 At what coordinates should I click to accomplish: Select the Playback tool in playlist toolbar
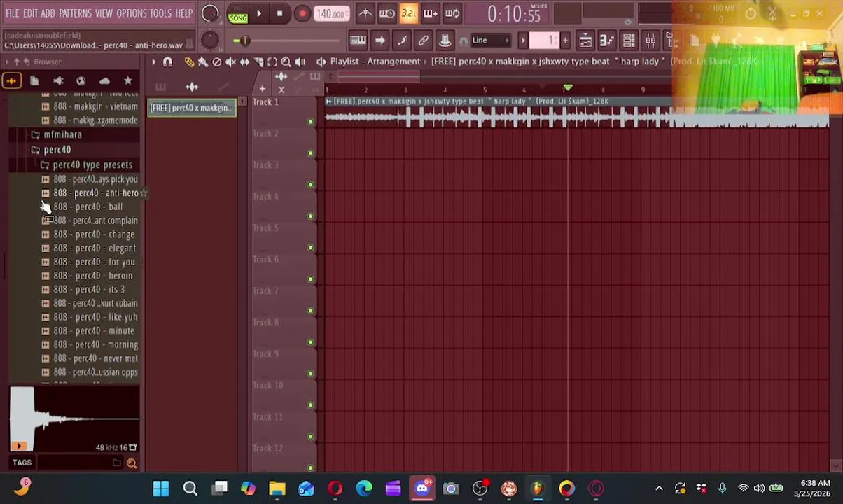(x=300, y=62)
